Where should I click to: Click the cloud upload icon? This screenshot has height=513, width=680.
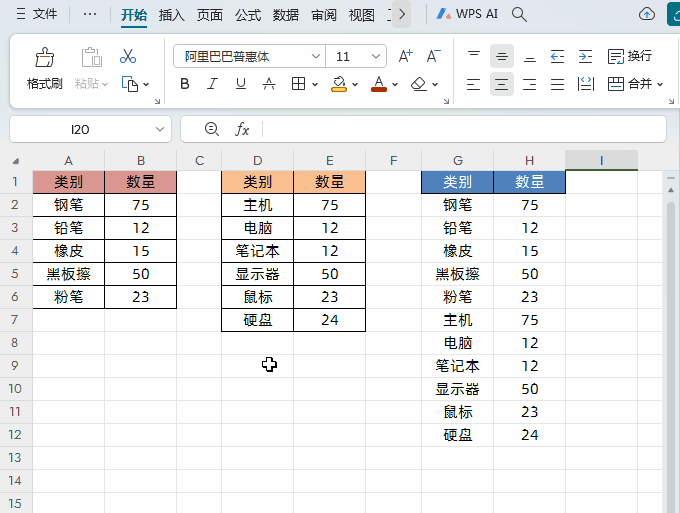click(647, 14)
